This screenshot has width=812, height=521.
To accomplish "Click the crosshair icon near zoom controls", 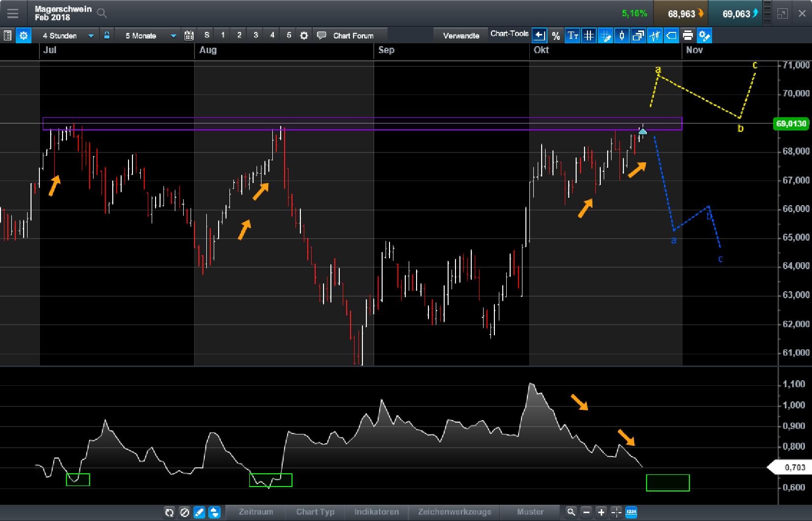I will (x=616, y=512).
